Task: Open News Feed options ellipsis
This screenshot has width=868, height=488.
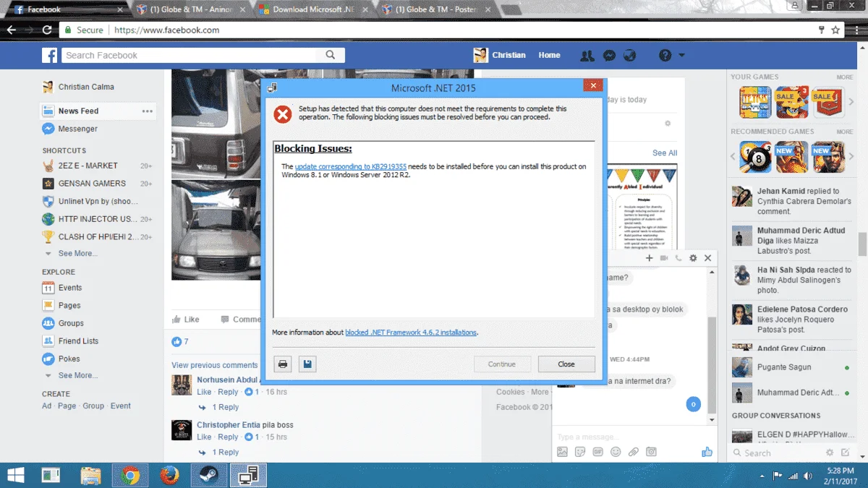Action: [x=148, y=111]
